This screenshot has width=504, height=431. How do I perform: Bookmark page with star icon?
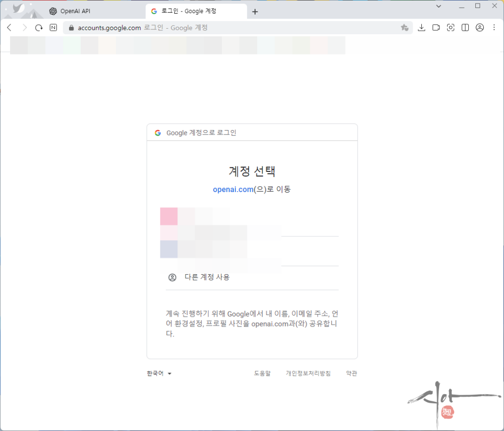tap(404, 28)
